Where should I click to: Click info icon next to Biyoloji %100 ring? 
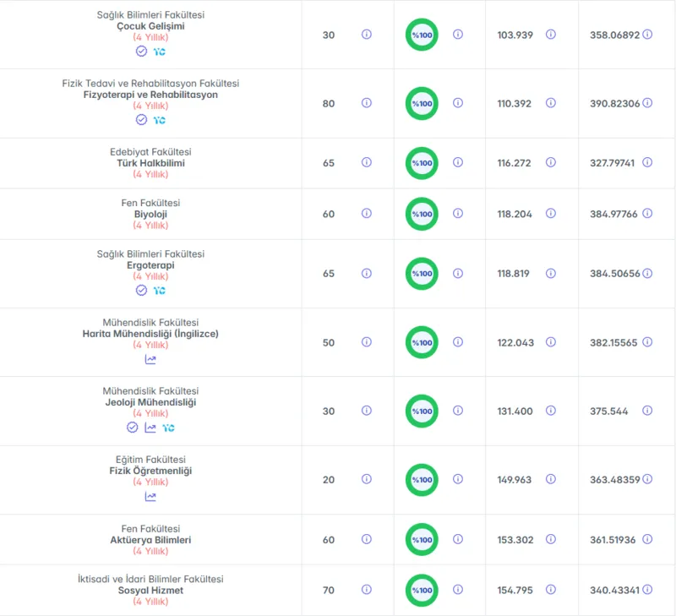[x=458, y=213]
